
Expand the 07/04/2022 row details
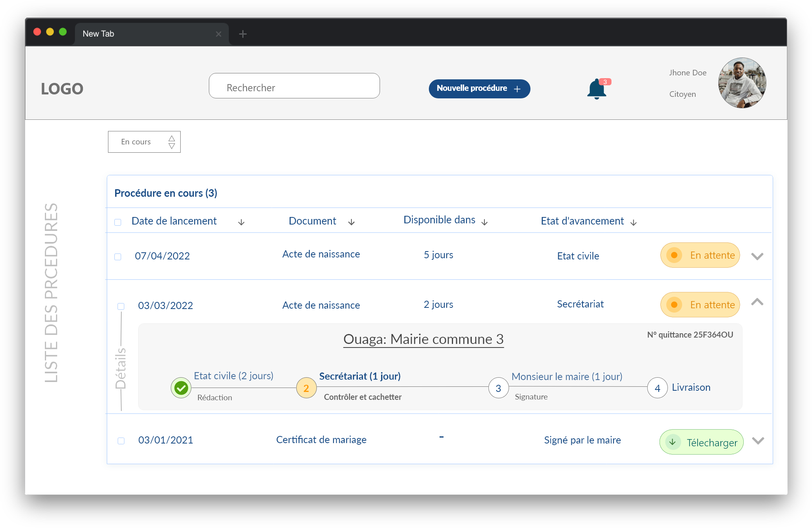[x=757, y=256]
